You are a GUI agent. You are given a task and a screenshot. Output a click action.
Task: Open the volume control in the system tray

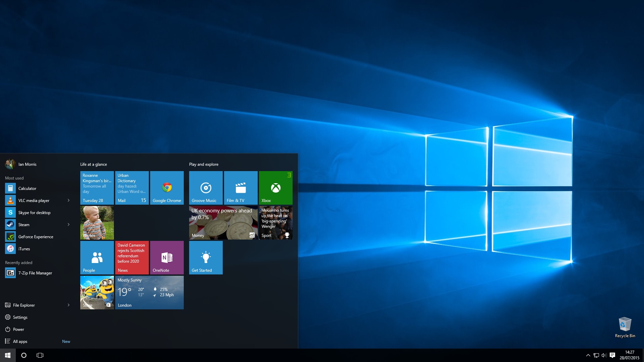coord(604,355)
